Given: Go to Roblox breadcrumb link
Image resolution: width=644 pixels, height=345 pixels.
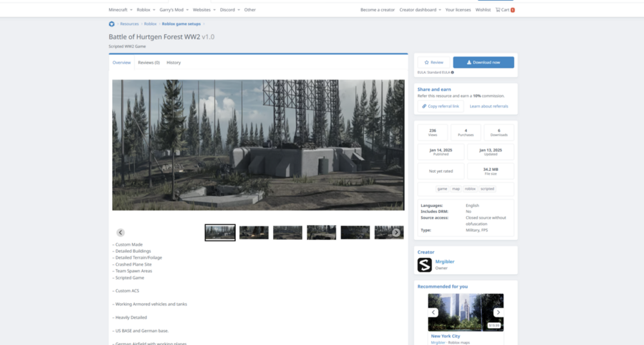Looking at the screenshot, I should (x=150, y=24).
